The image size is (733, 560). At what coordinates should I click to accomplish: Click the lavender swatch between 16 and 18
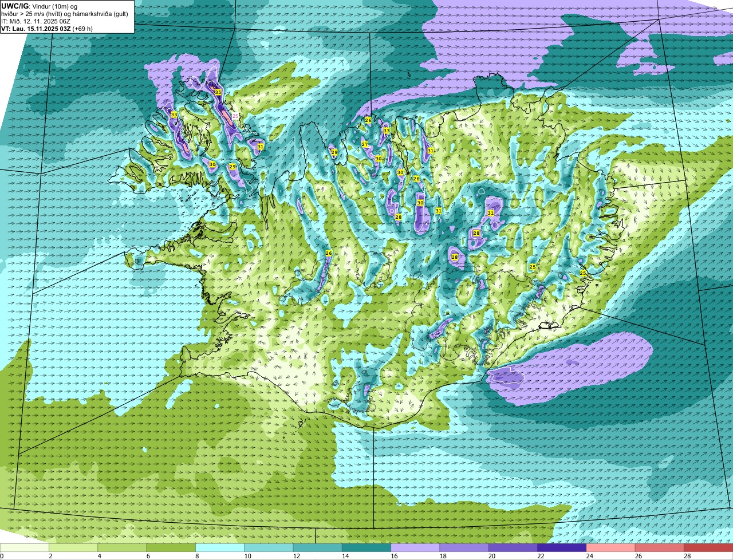tap(415, 548)
